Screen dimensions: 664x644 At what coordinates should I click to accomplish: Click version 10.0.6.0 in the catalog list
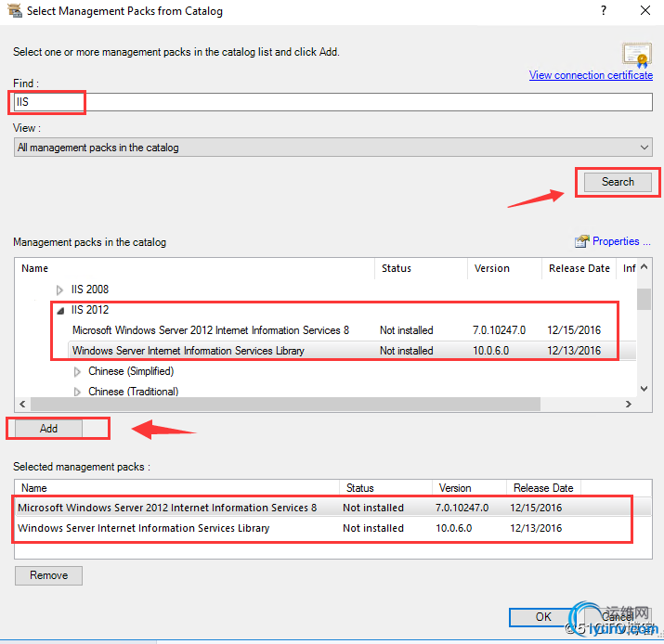[x=491, y=351]
